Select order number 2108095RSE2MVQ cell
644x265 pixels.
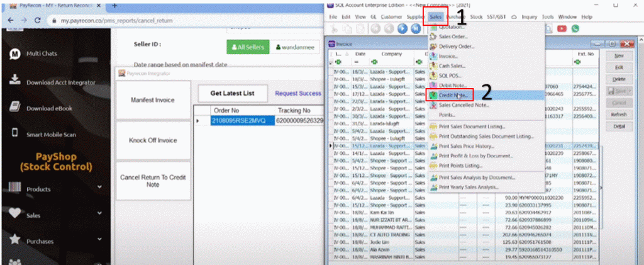(242, 120)
